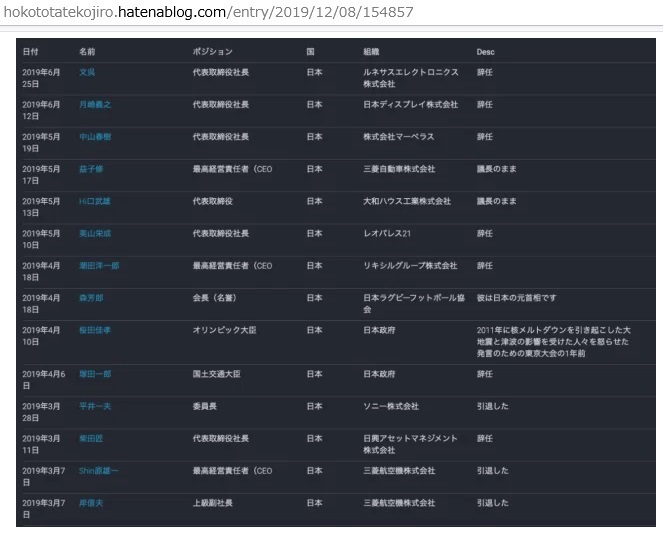This screenshot has width=663, height=534.
Task: Click position 上級副社長
Action: pyautogui.click(x=213, y=503)
